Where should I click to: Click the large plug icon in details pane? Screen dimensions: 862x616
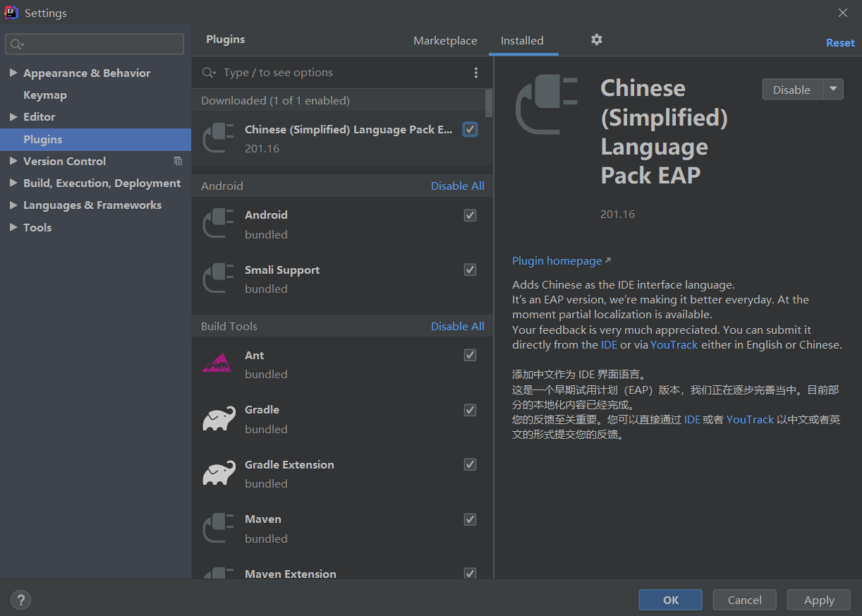point(546,106)
